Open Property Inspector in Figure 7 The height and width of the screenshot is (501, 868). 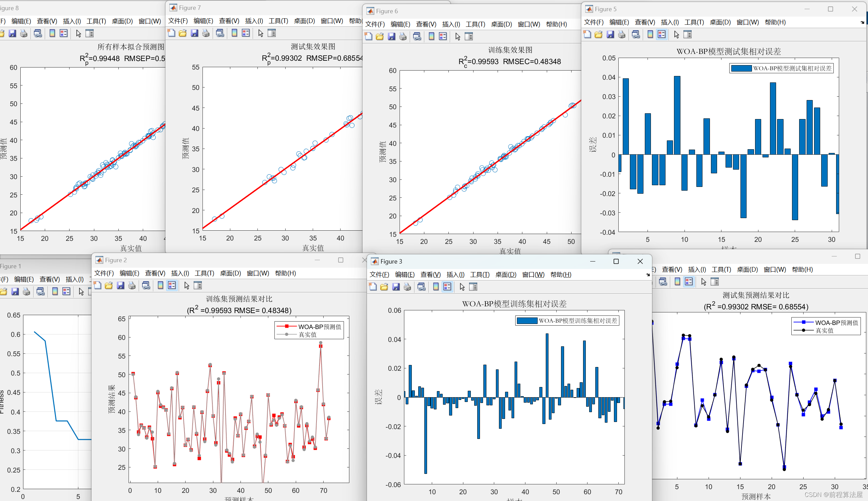272,33
